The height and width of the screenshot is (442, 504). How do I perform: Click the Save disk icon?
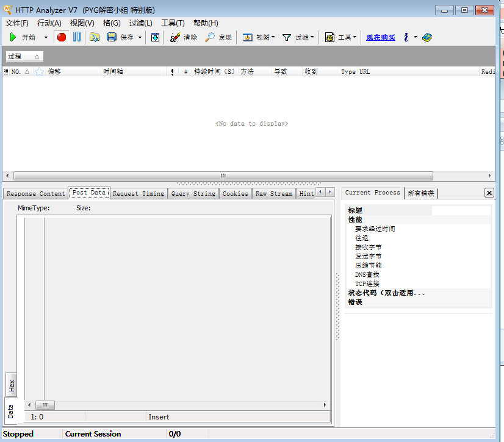(x=112, y=37)
